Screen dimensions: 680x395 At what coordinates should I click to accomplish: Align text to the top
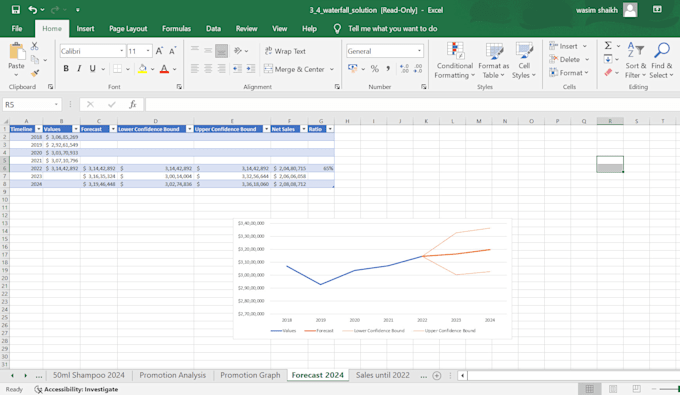click(195, 50)
